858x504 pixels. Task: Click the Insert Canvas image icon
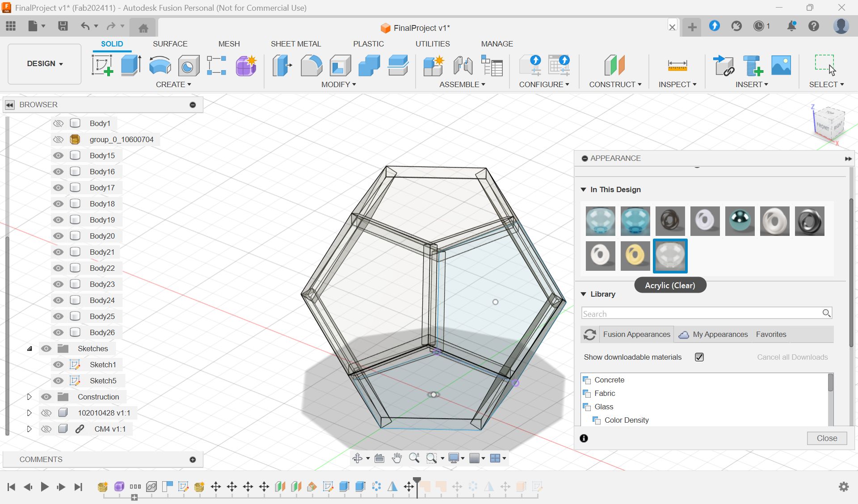[781, 65]
